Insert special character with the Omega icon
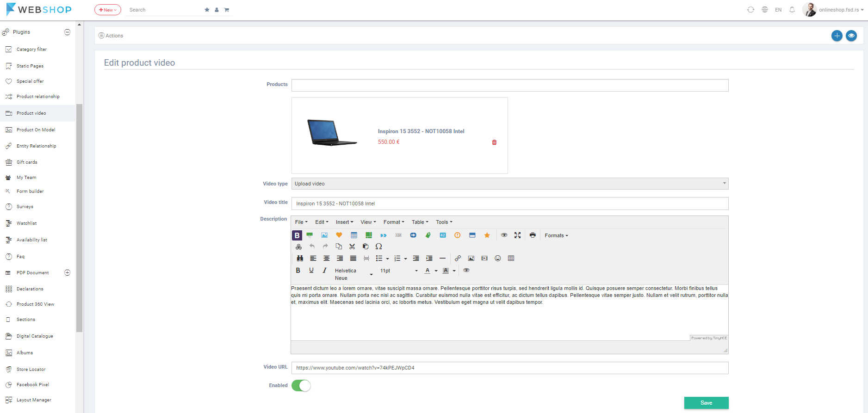868x413 pixels. pyautogui.click(x=379, y=247)
